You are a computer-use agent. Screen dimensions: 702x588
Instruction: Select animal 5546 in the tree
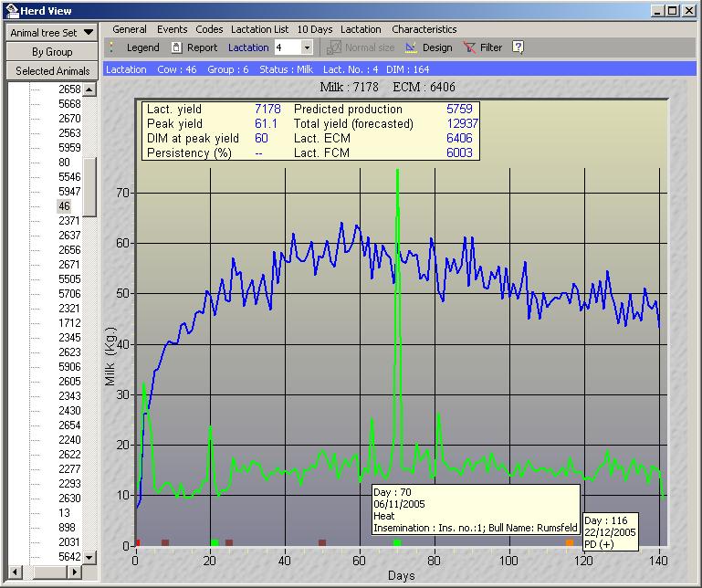point(69,177)
